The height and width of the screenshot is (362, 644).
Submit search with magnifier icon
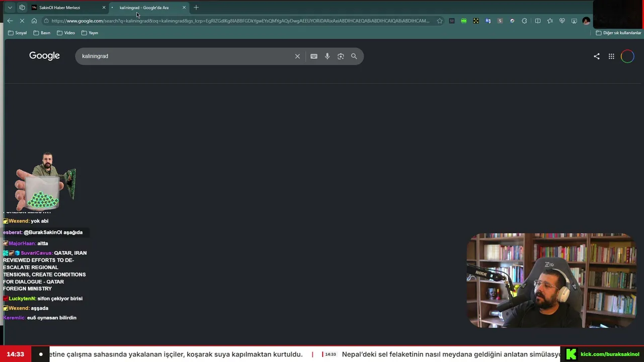coord(354,56)
